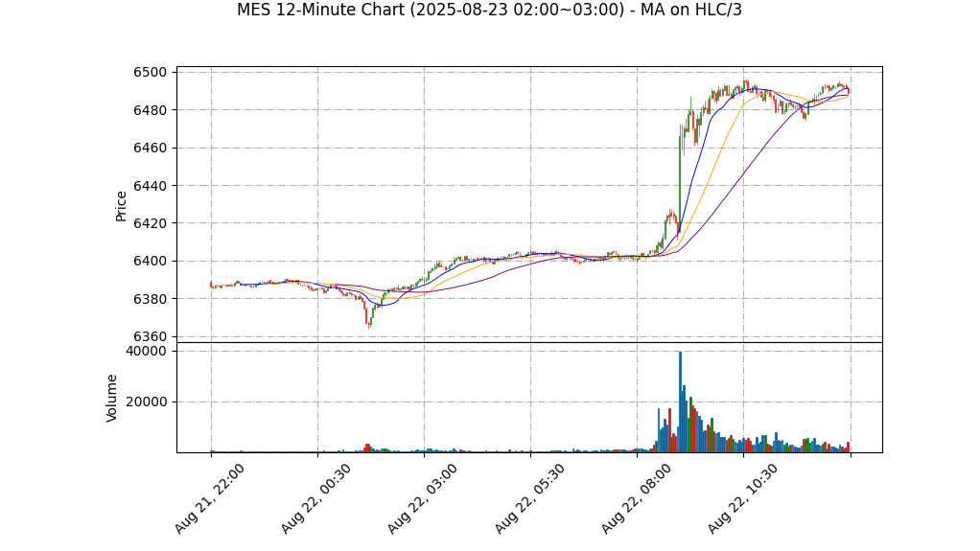This screenshot has width=980, height=551.
Task: Click the Aug 22, 05:30 time label
Action: click(x=529, y=498)
